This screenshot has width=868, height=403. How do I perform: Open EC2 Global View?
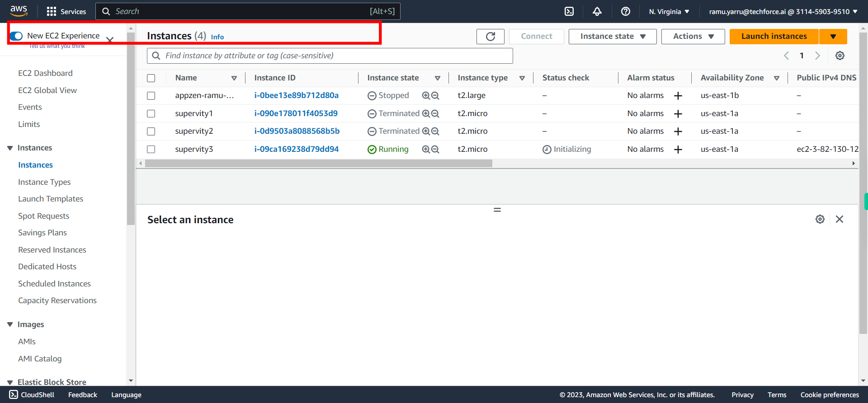coord(47,90)
